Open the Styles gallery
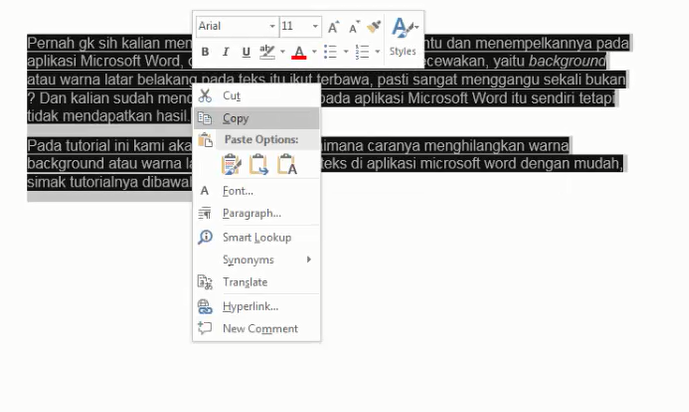The height and width of the screenshot is (412, 689). [x=403, y=37]
